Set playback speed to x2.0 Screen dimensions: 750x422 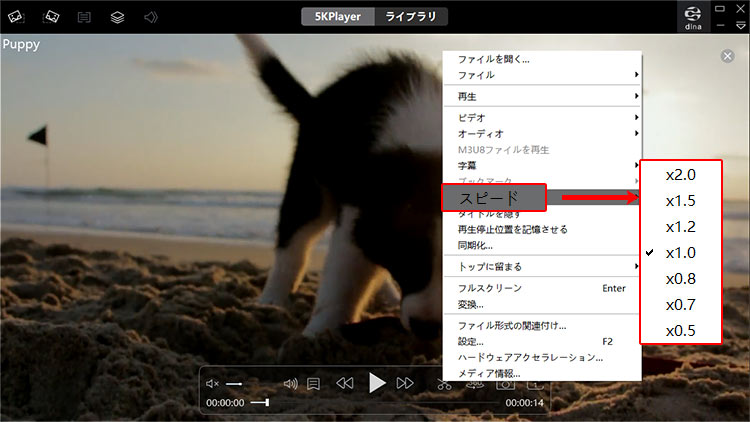[x=681, y=175]
